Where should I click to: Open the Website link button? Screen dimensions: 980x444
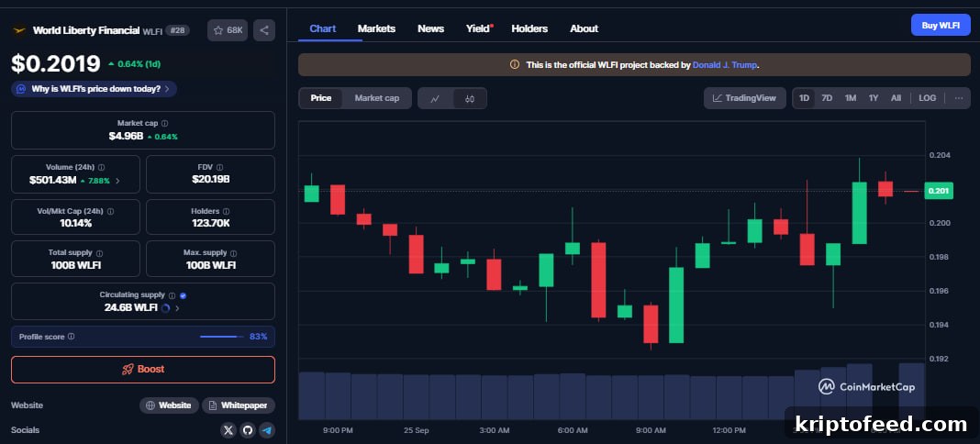click(169, 405)
